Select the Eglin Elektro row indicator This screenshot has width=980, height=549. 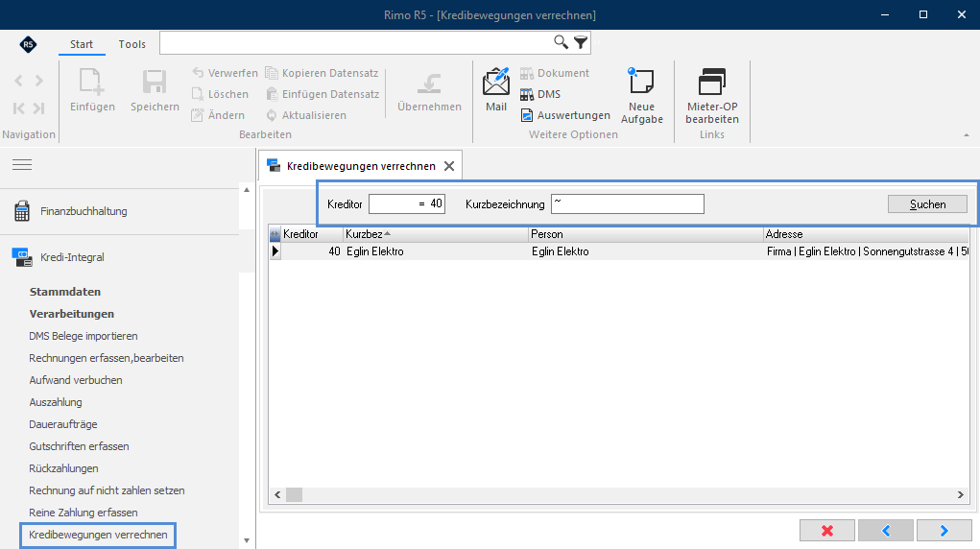[275, 251]
